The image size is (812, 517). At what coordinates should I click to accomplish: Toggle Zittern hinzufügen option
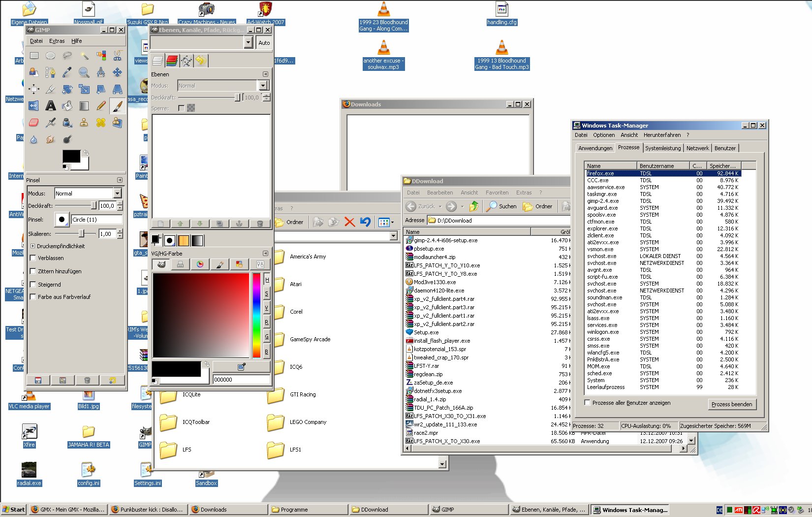click(x=33, y=271)
